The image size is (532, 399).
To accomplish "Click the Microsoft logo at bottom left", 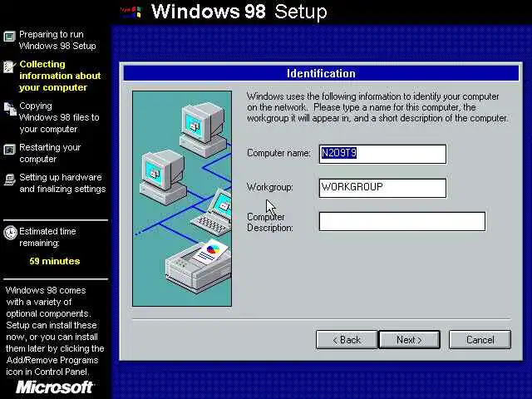I will 54,387.
